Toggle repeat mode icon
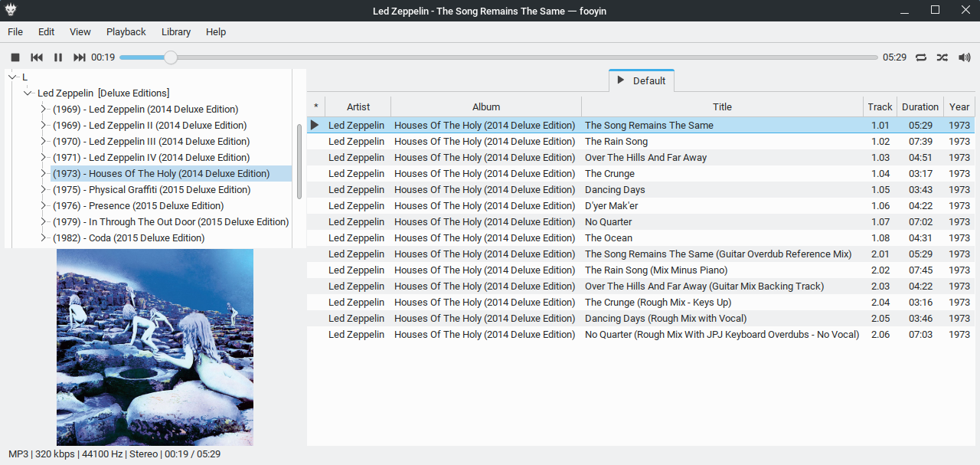The width and height of the screenshot is (980, 465). pos(921,57)
